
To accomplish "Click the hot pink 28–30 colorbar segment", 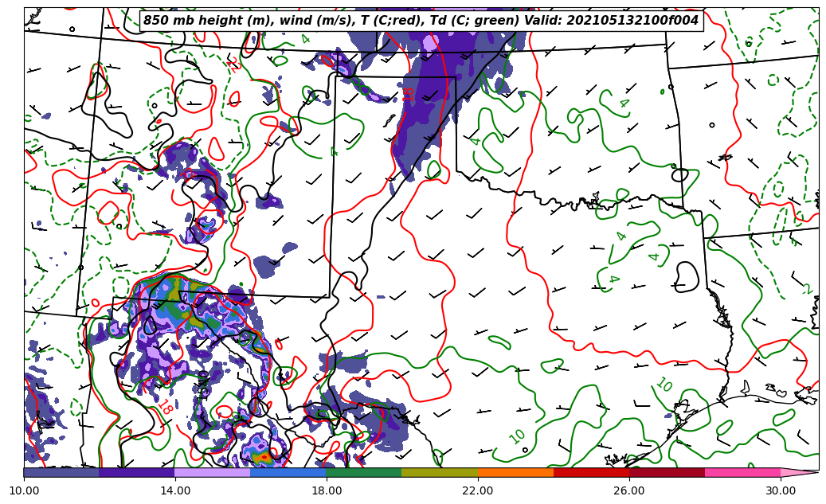I will coord(742,472).
